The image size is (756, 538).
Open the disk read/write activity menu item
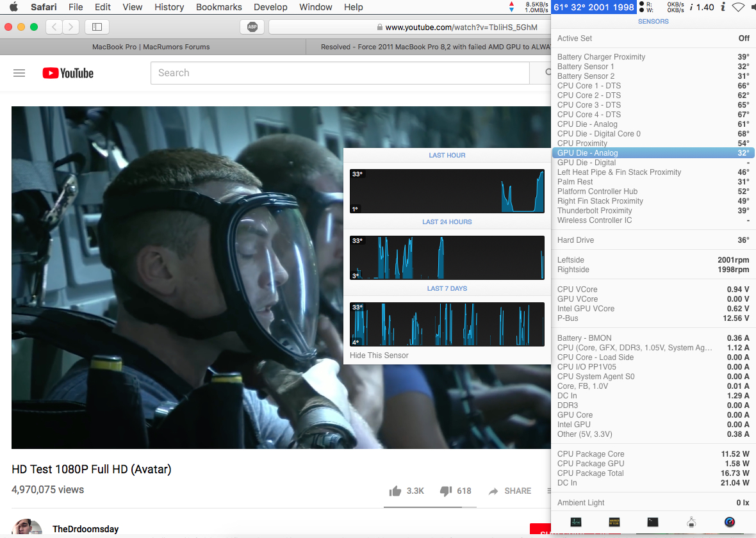click(661, 7)
